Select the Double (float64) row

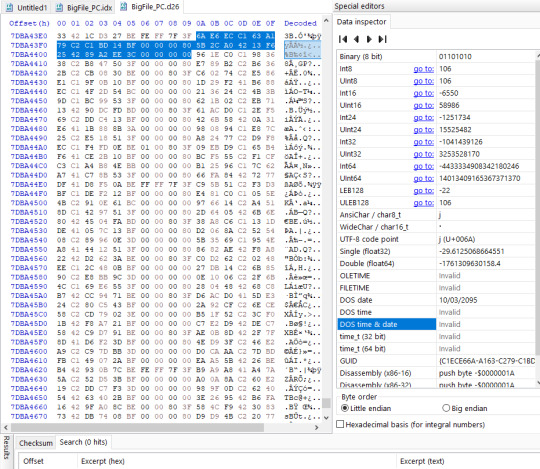pyautogui.click(x=436, y=263)
